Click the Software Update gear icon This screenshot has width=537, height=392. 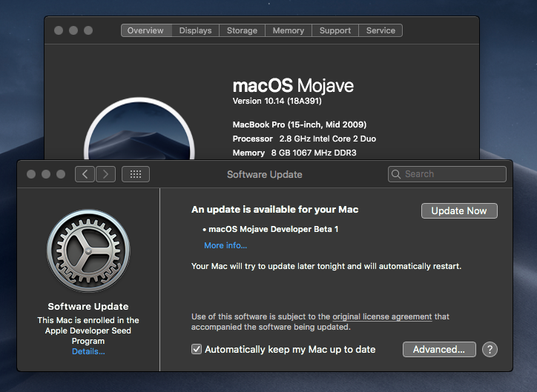[x=88, y=250]
